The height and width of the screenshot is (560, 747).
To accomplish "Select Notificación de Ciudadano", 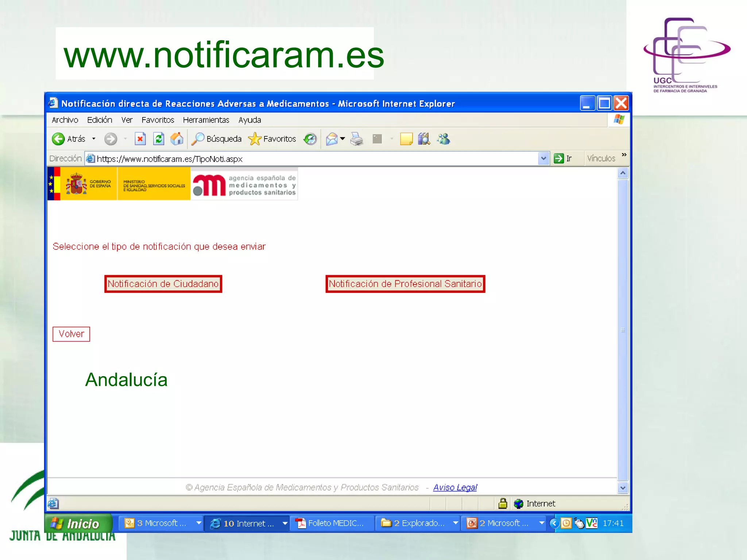I will (x=163, y=284).
